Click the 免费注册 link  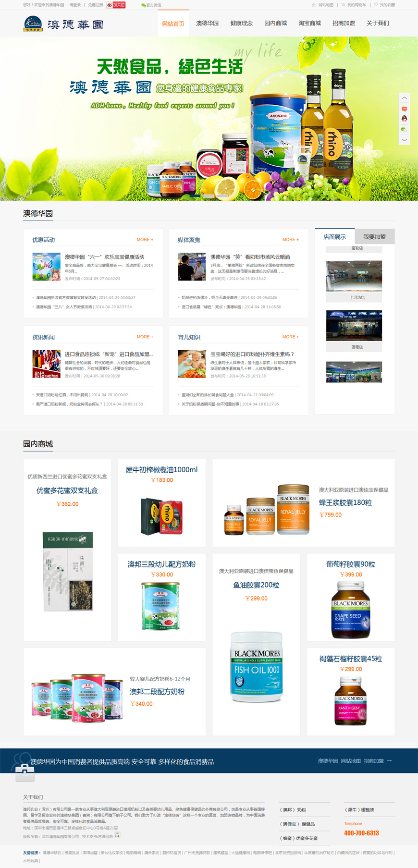tap(95, 5)
